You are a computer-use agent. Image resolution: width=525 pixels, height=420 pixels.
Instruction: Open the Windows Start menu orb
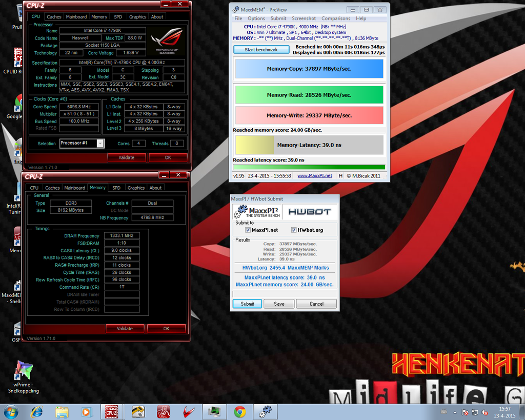pyautogui.click(x=10, y=412)
